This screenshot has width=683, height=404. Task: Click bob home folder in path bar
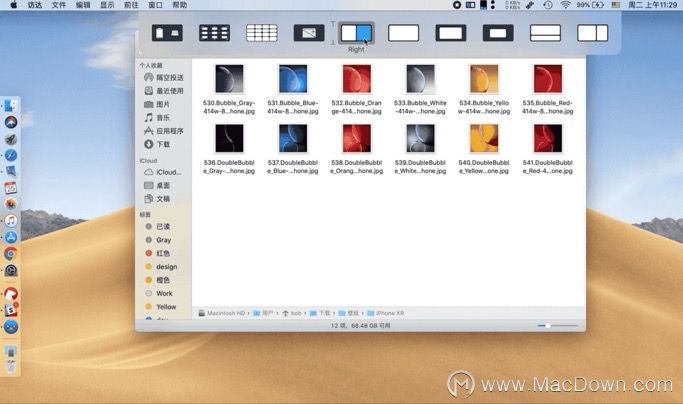click(292, 313)
